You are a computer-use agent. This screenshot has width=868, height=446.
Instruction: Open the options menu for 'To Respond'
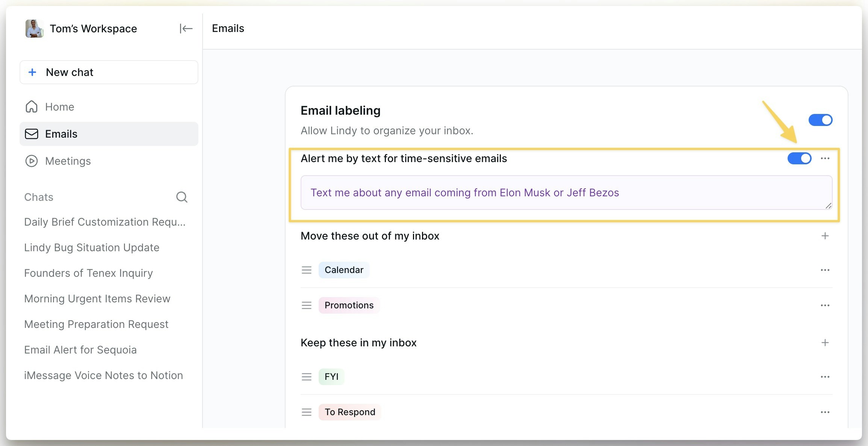point(825,412)
